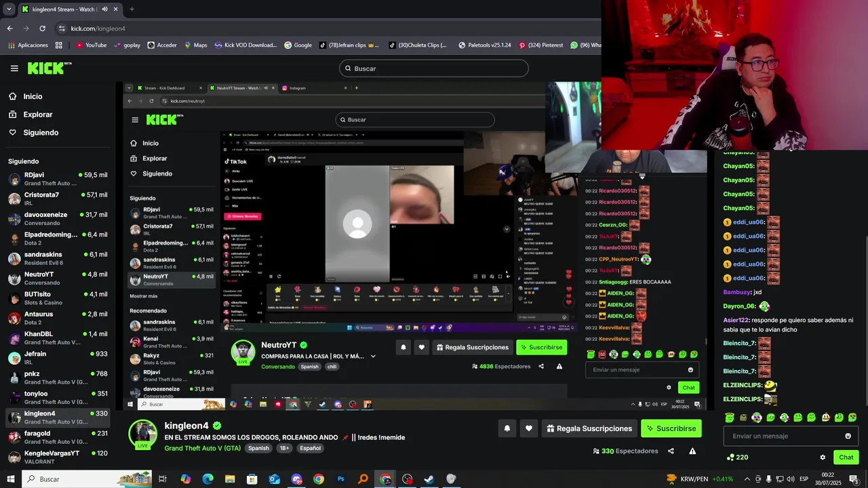Open the Google bookmark
Image resolution: width=868 pixels, height=488 pixels.
[298, 45]
